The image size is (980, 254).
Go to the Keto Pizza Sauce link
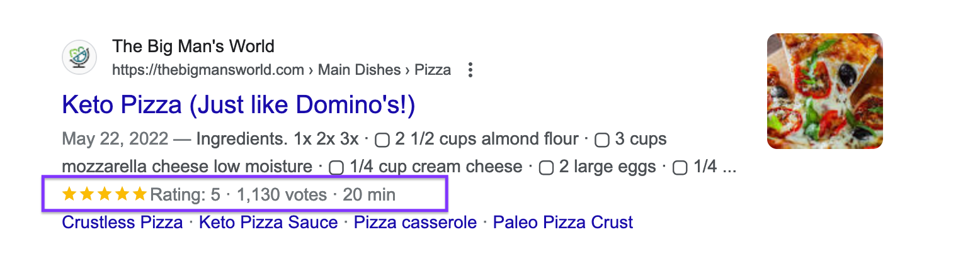click(268, 222)
